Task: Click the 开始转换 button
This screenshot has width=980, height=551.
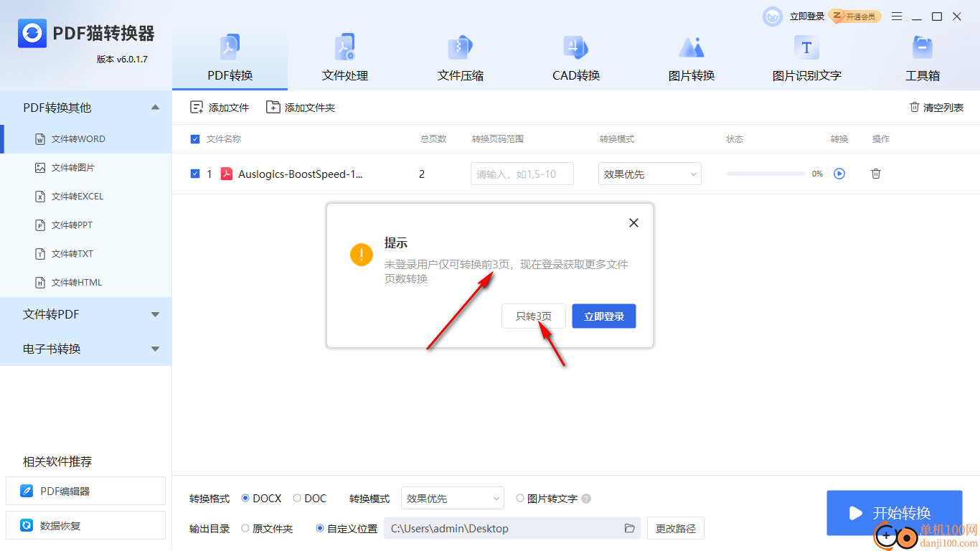Action: [x=894, y=513]
